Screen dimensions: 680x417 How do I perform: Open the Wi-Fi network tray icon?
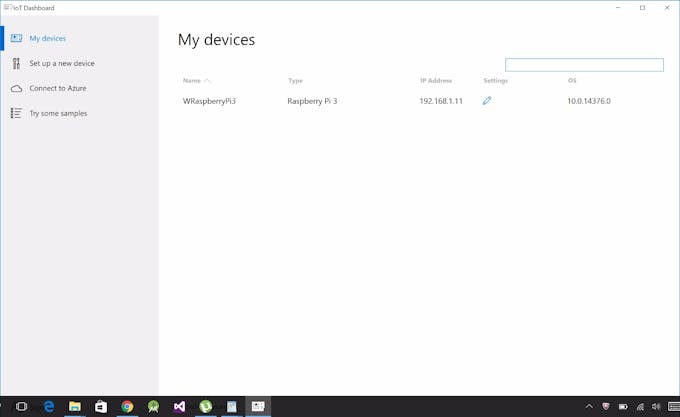pyautogui.click(x=640, y=407)
